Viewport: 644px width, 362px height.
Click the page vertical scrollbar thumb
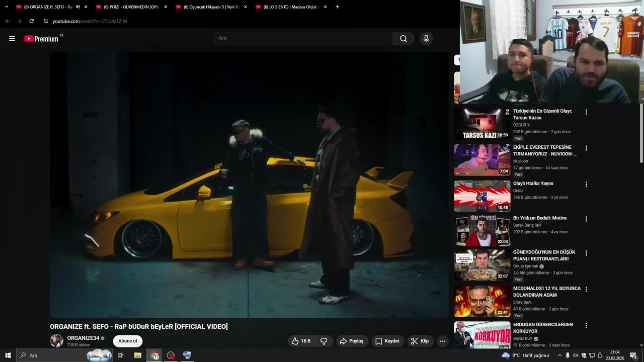[641, 133]
